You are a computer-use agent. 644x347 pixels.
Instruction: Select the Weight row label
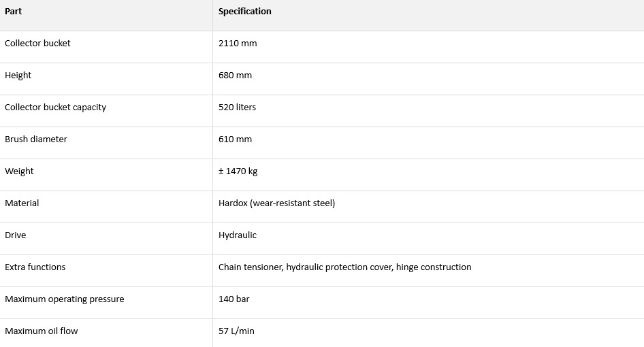coord(19,171)
